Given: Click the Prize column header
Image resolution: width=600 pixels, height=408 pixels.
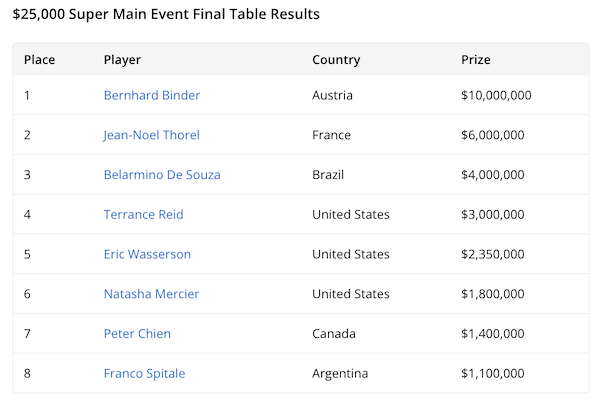Looking at the screenshot, I should click(x=476, y=60).
